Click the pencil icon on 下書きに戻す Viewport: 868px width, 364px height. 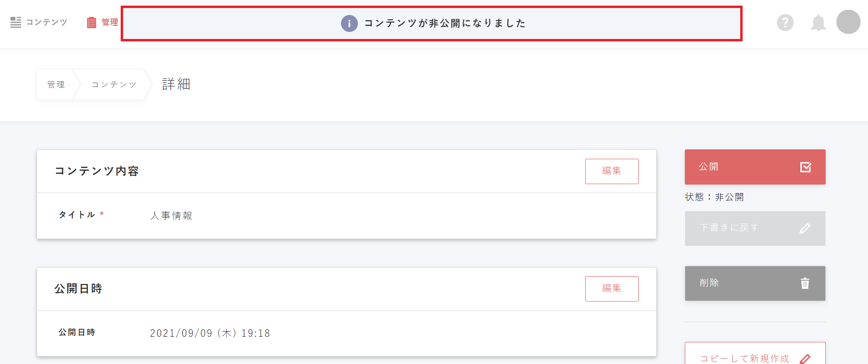tap(805, 228)
